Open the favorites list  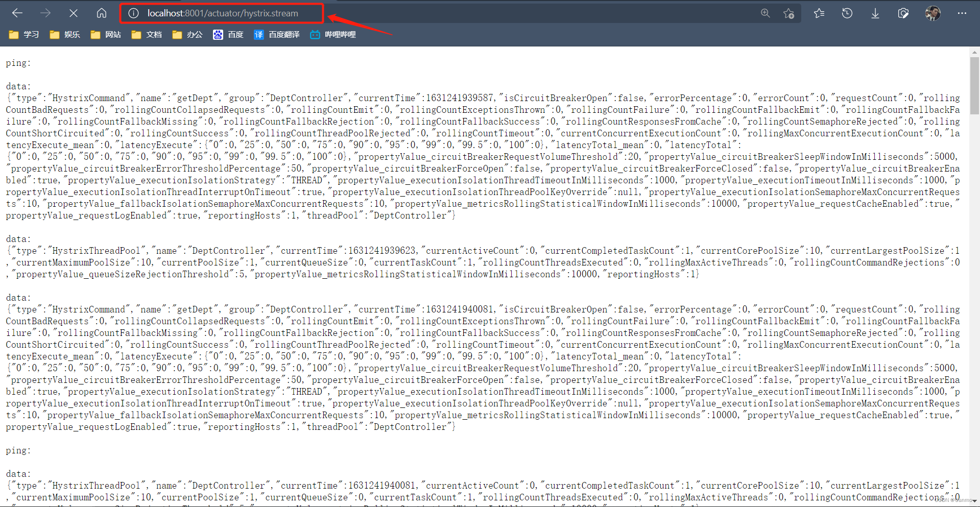819,13
